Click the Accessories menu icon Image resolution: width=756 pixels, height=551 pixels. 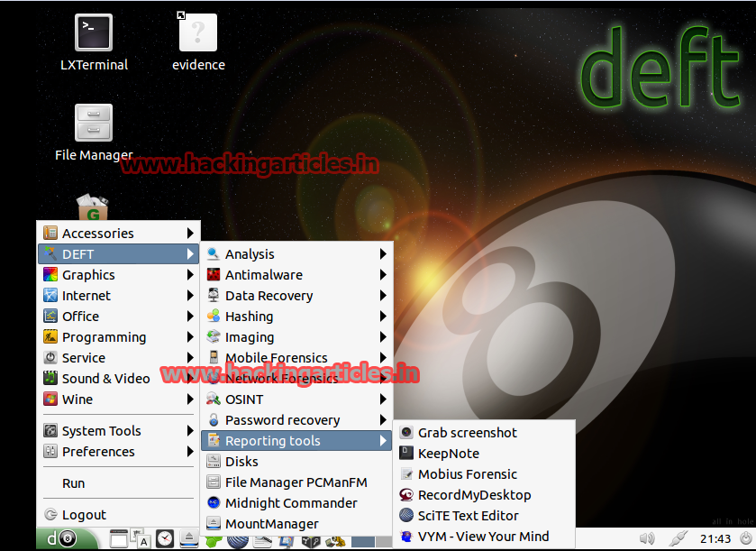click(50, 233)
